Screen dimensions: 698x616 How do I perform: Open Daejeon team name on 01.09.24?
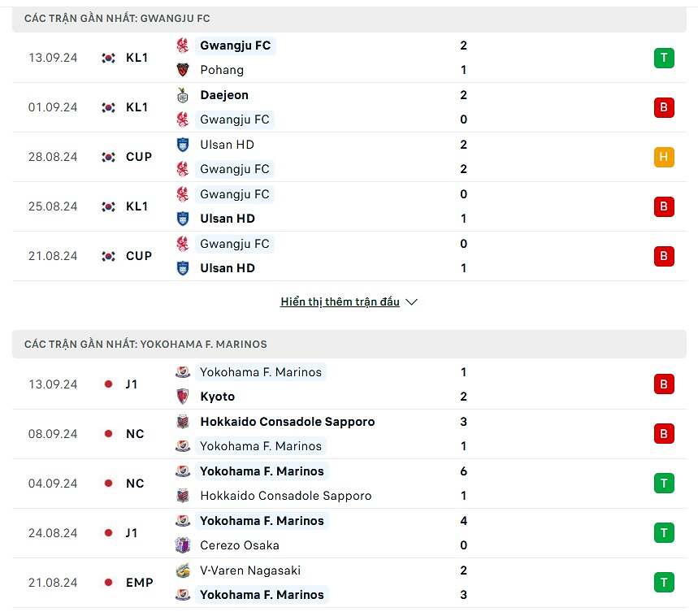(224, 95)
